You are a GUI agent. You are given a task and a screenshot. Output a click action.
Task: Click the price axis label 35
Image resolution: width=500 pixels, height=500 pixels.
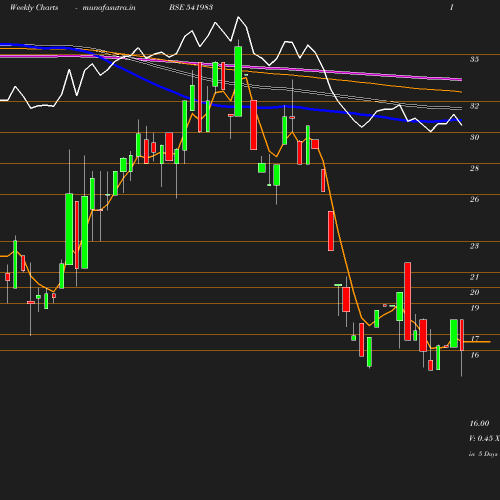tap(474, 59)
